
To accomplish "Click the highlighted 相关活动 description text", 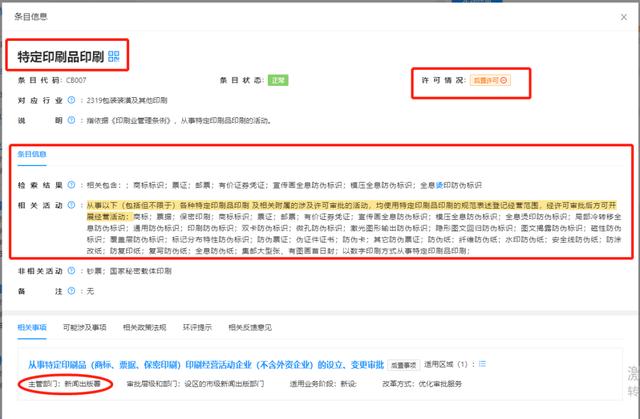I will (351, 210).
